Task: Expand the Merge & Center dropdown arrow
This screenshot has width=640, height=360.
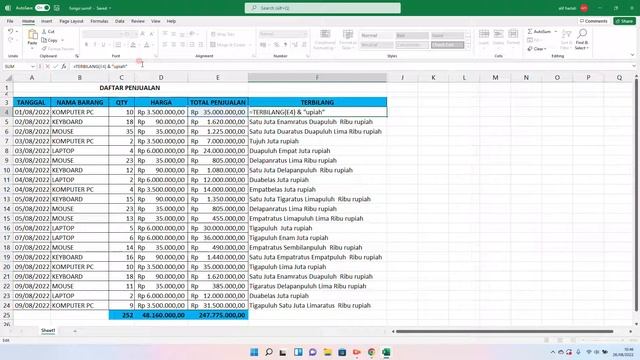Action: 250,44
